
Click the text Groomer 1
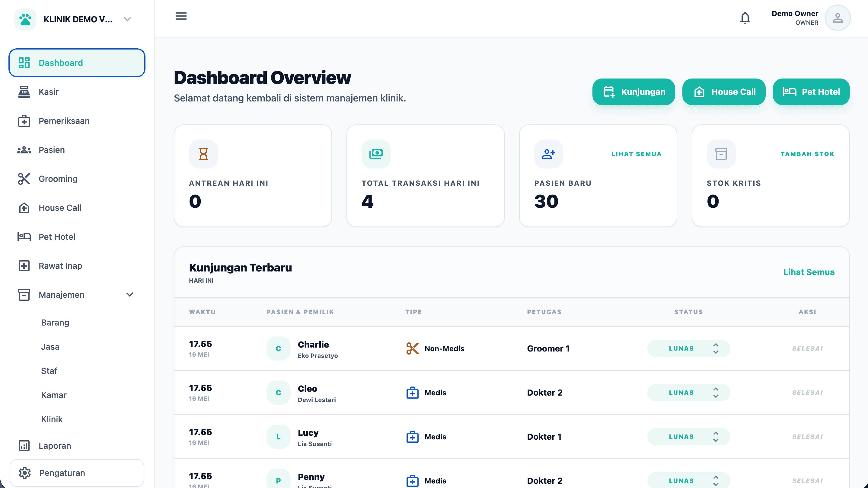click(x=548, y=348)
